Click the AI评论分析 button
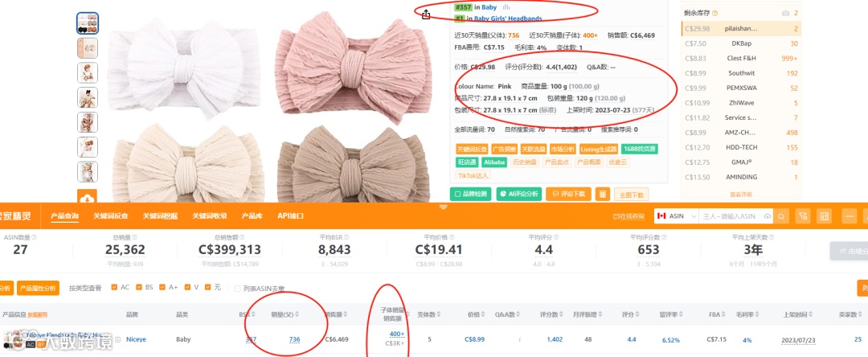 tap(518, 195)
